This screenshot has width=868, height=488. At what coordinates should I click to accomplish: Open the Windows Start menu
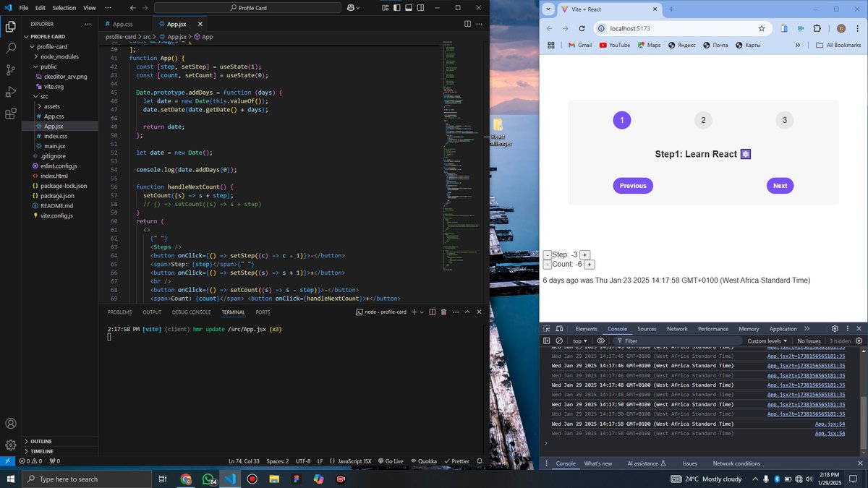tap(10, 479)
